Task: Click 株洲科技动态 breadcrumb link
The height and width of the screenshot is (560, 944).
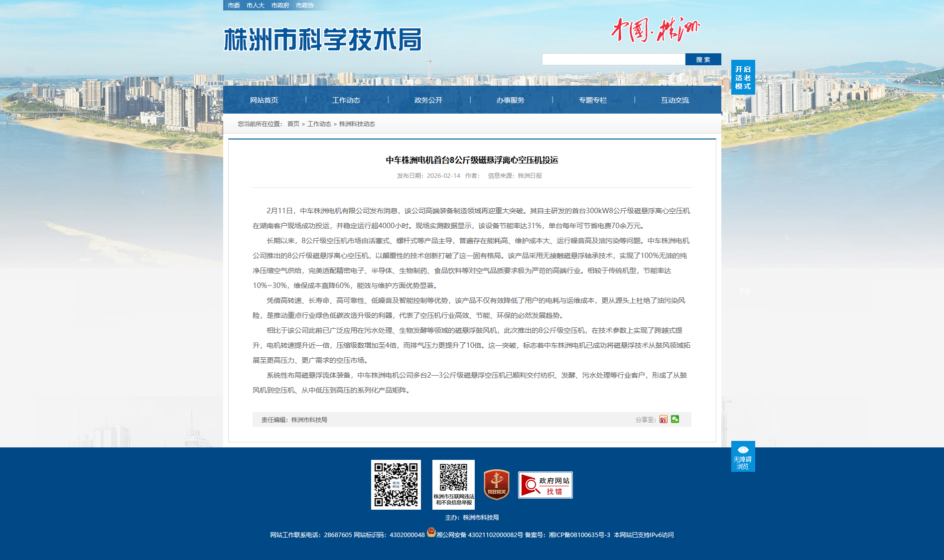Action: click(x=357, y=124)
